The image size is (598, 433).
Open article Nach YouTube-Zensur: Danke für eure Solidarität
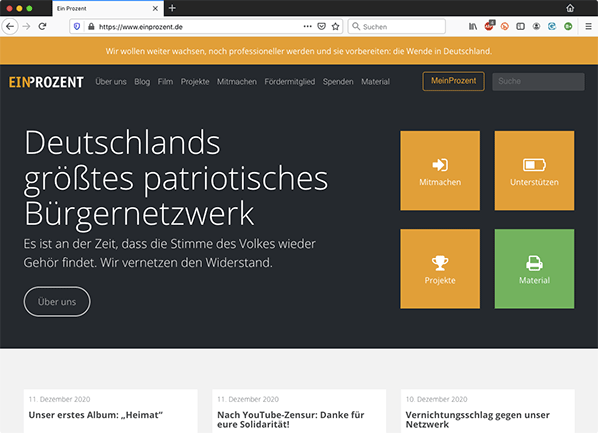click(x=291, y=420)
